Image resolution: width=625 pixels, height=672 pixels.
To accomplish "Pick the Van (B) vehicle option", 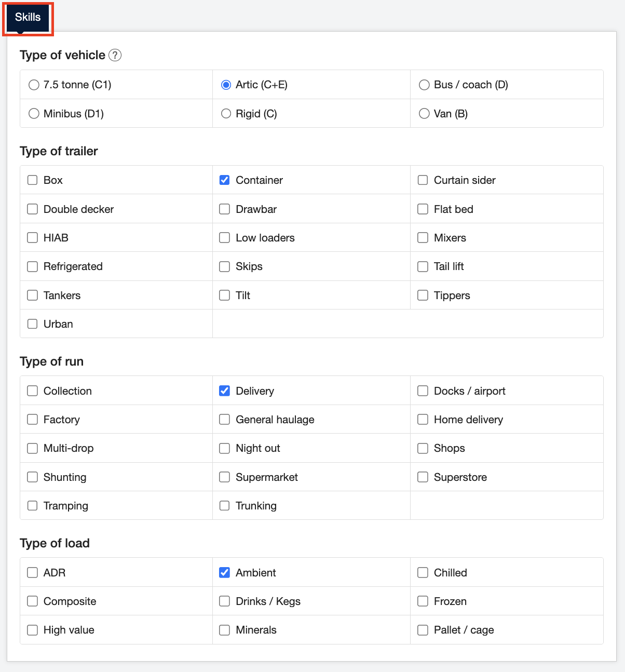I will pyautogui.click(x=424, y=113).
